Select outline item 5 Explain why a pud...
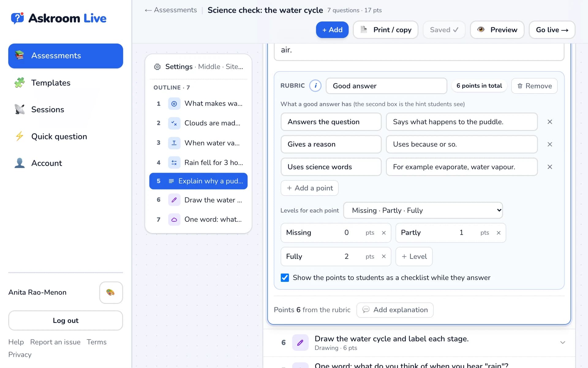588x368 pixels. (198, 181)
